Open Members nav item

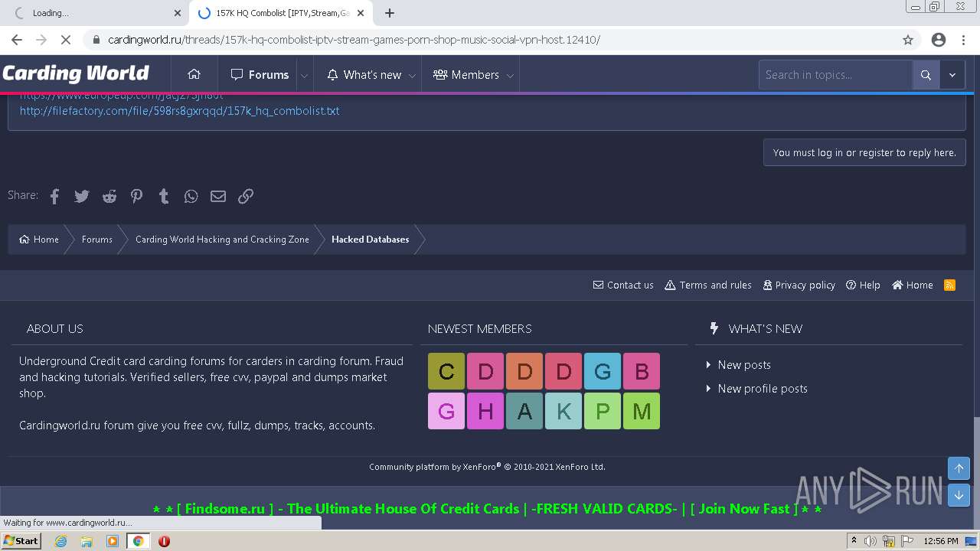(465, 75)
